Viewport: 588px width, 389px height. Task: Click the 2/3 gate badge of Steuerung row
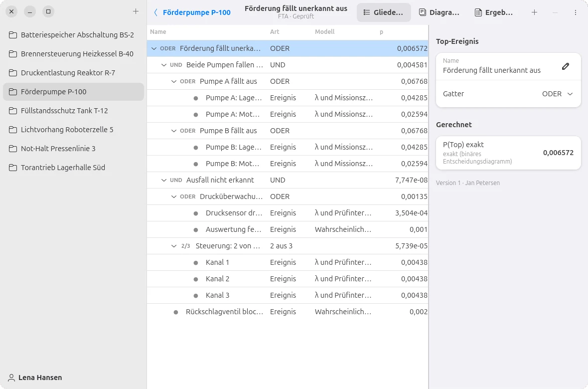[186, 246]
